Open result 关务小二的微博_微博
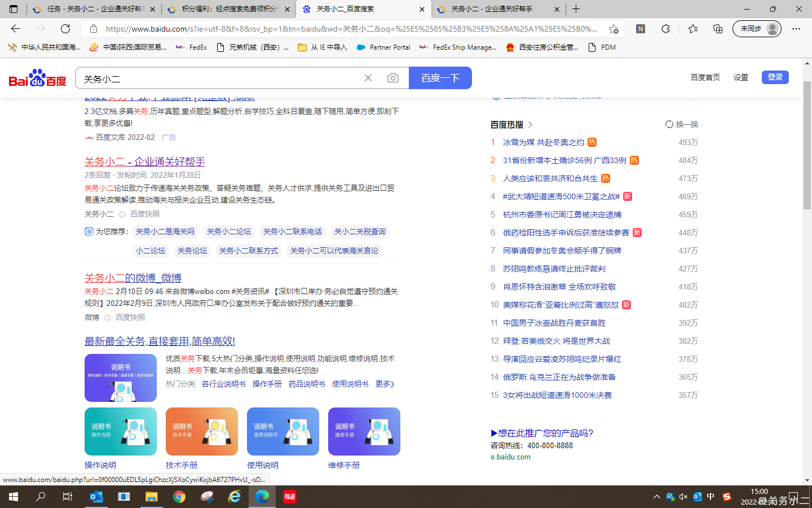The width and height of the screenshot is (812, 508). tap(133, 278)
